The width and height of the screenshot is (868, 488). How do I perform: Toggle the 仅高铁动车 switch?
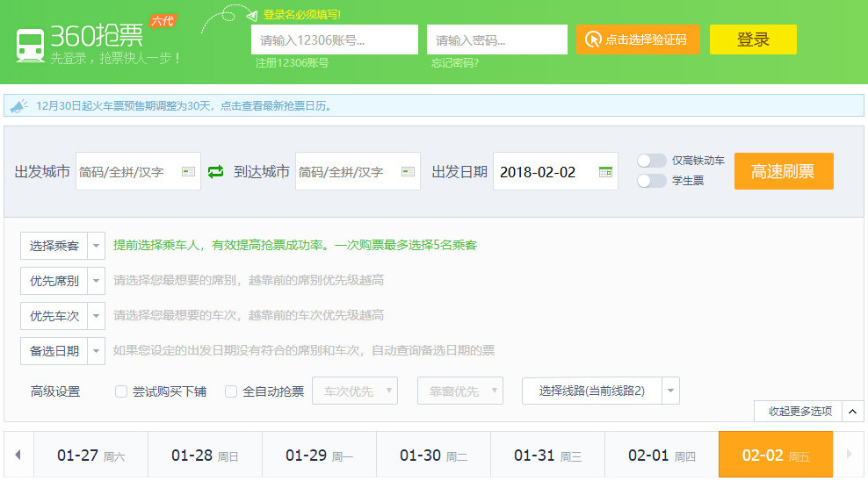[x=651, y=161]
